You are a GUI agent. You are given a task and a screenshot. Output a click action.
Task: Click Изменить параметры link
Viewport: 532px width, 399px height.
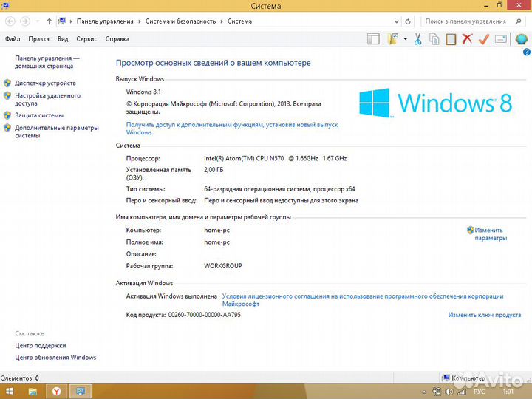point(491,234)
